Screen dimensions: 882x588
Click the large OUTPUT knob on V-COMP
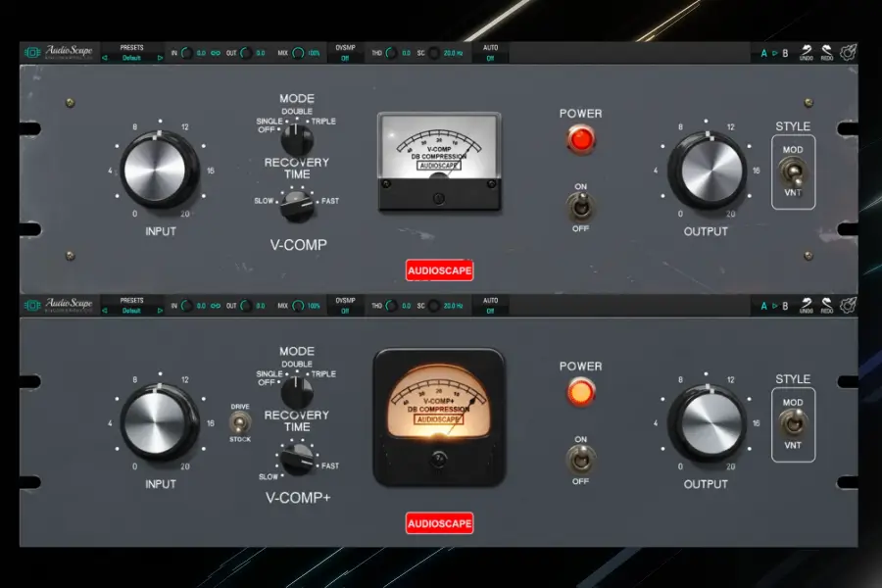click(709, 171)
